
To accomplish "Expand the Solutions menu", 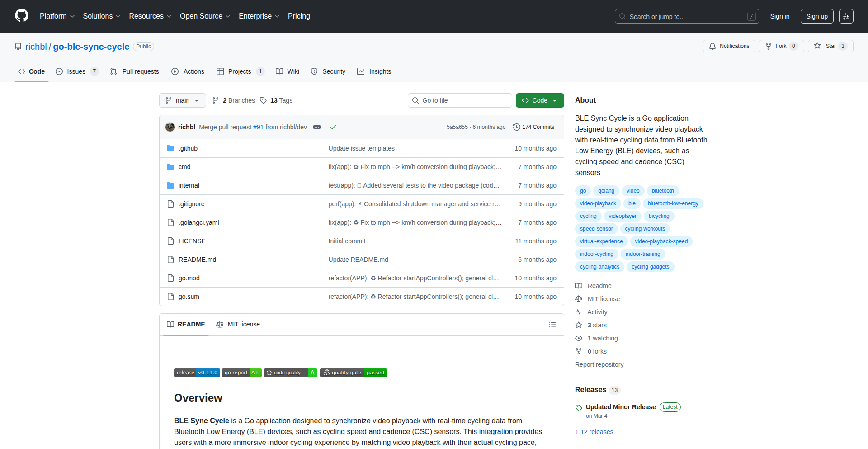I will click(x=102, y=16).
